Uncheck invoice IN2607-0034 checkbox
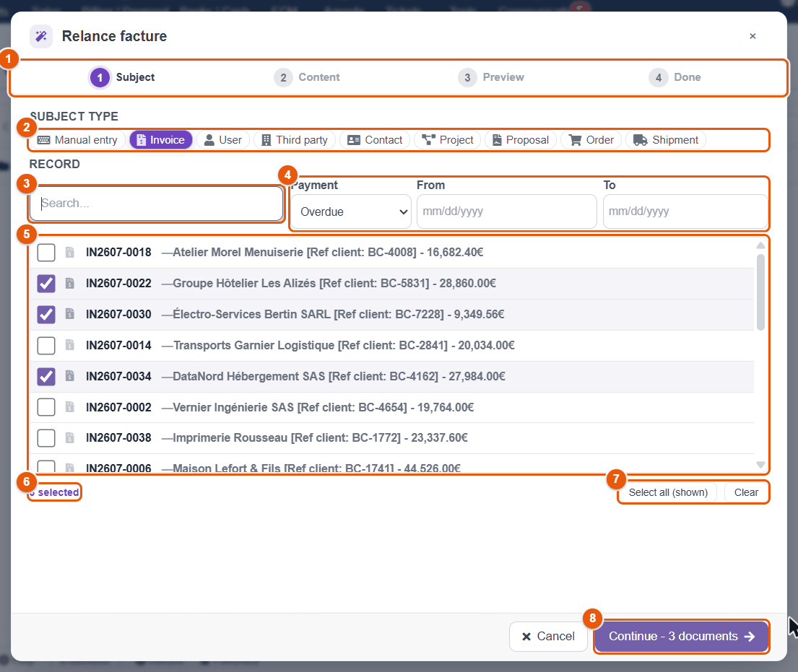Image resolution: width=798 pixels, height=672 pixels. 46,377
